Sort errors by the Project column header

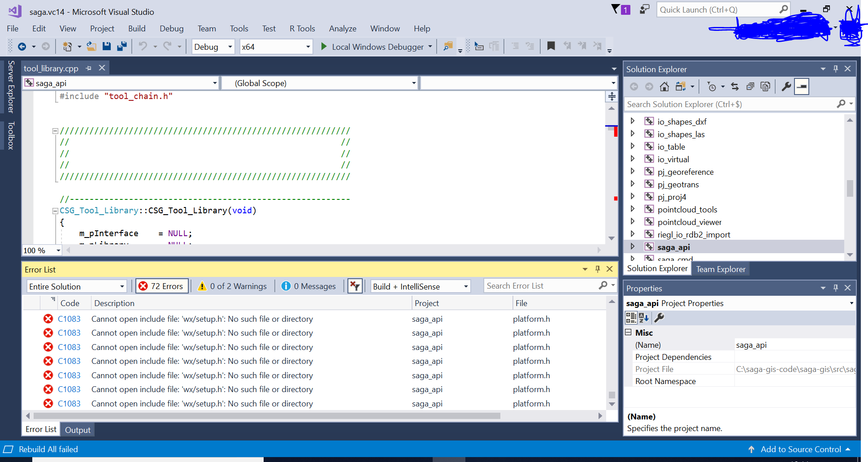[x=462, y=303]
